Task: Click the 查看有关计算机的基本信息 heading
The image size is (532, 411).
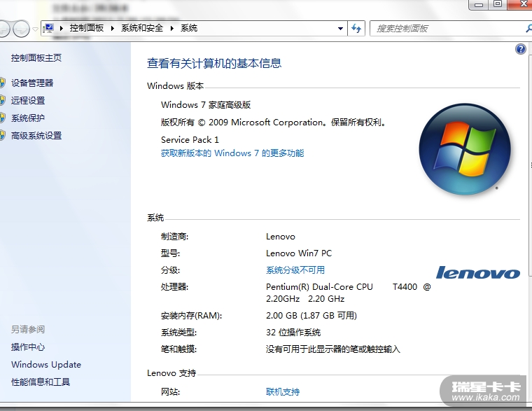Action: 214,64
